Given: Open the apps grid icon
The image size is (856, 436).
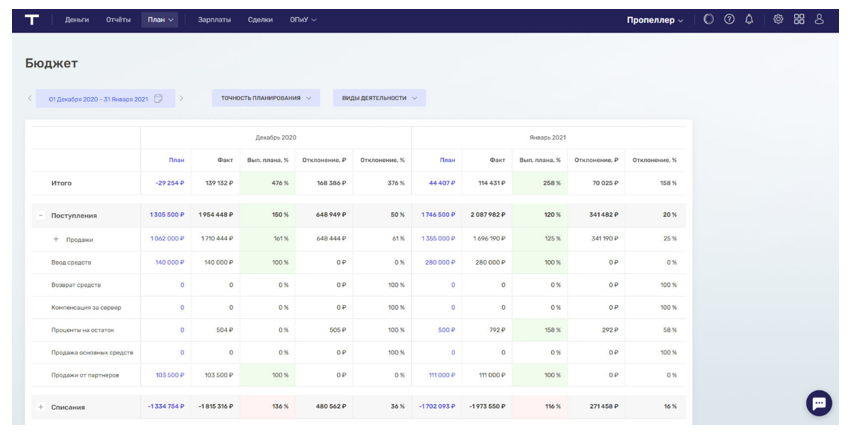Looking at the screenshot, I should tap(799, 19).
